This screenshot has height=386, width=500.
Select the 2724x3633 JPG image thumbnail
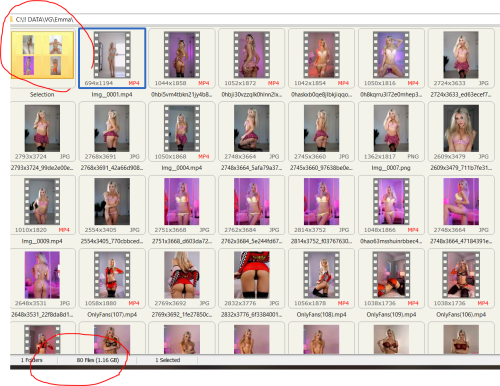pos(461,55)
